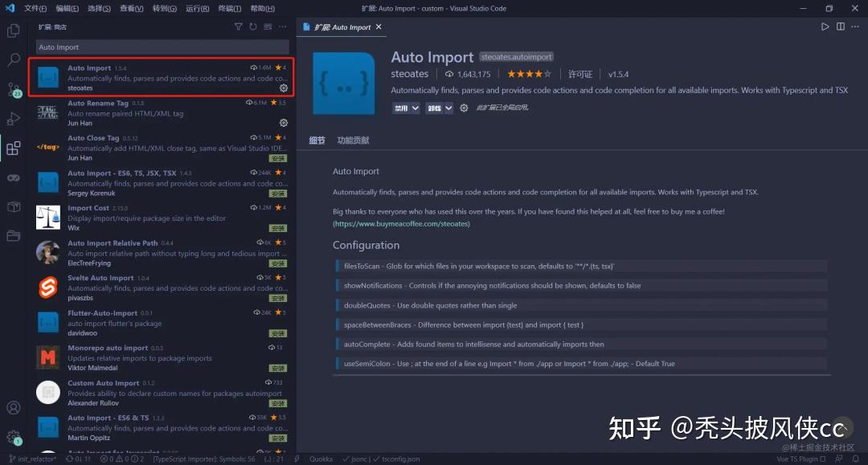Install Auto Import - ES6, TS, JSX, TSX
This screenshot has height=465, width=868.
[278, 194]
